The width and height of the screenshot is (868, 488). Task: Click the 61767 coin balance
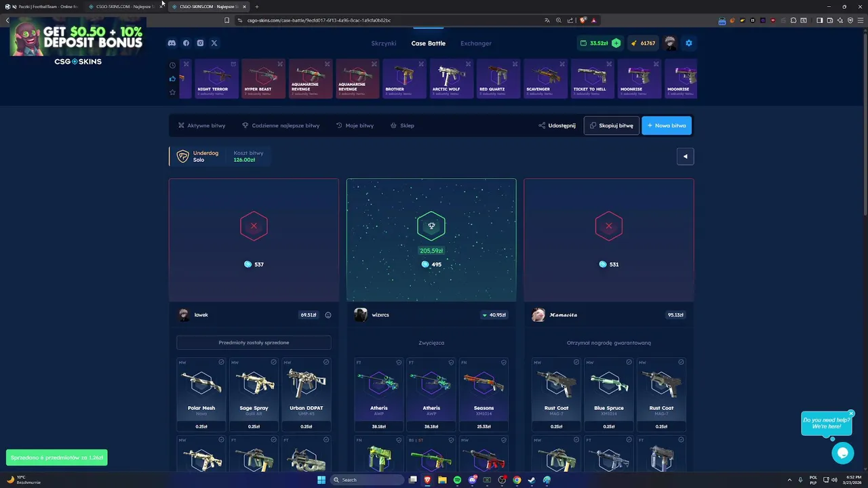(643, 43)
